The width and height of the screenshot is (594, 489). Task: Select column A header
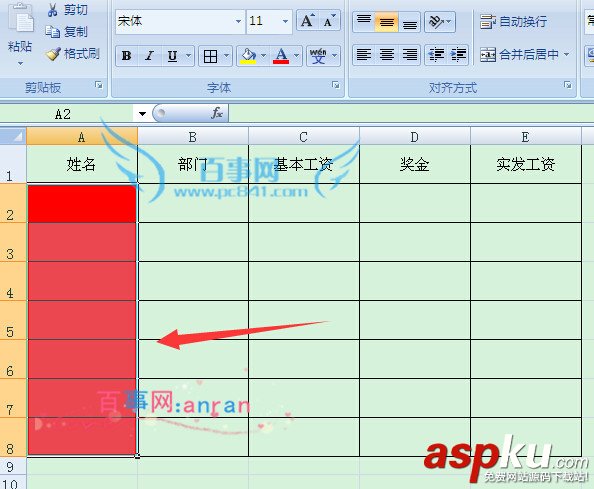pyautogui.click(x=82, y=136)
